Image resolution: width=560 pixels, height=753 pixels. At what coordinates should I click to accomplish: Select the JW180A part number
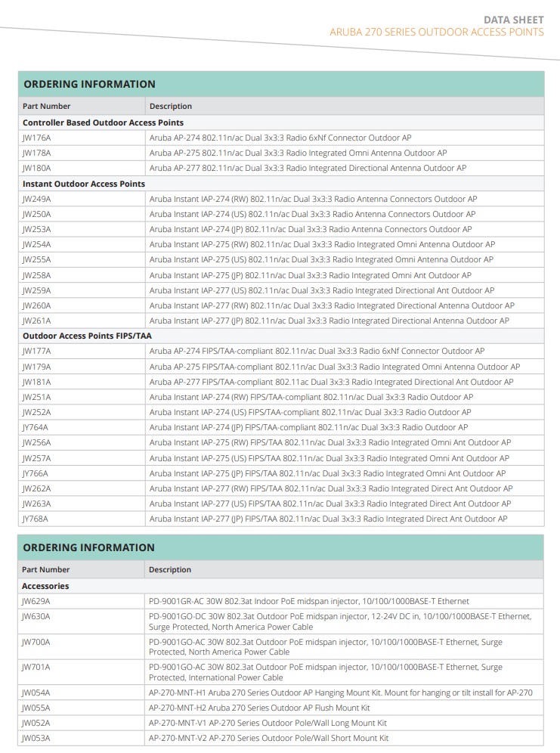point(37,168)
